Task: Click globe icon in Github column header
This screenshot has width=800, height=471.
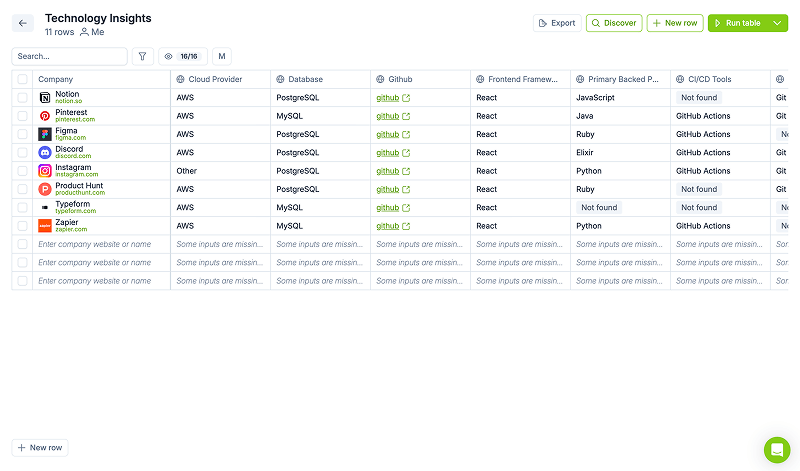Action: click(x=380, y=79)
